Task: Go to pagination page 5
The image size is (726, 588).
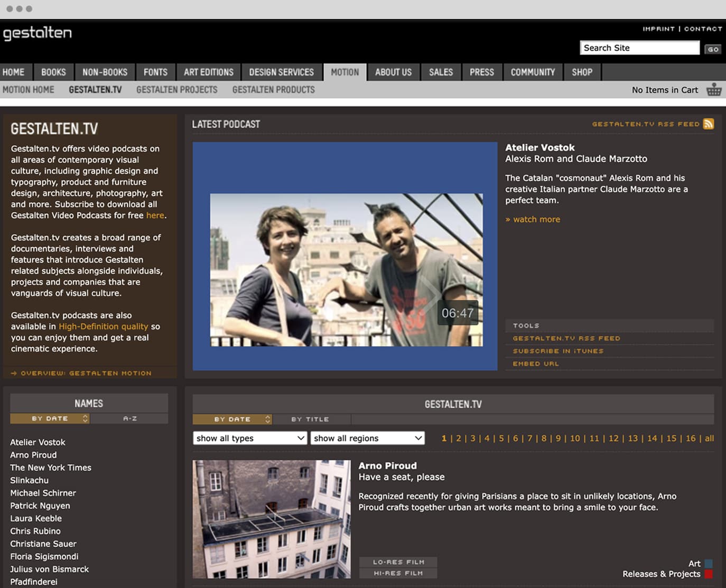Action: point(501,438)
